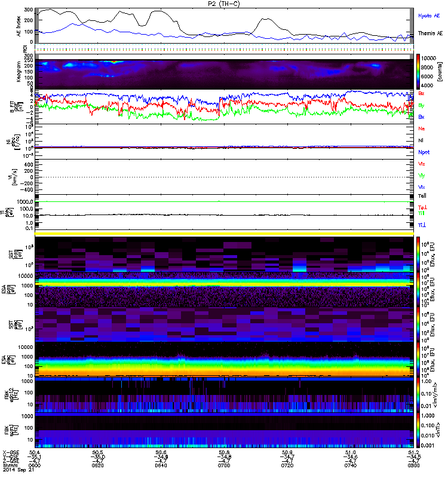This screenshot has height=478, width=448.
Task: Click the 0720 time tick label
Action: tap(287, 465)
